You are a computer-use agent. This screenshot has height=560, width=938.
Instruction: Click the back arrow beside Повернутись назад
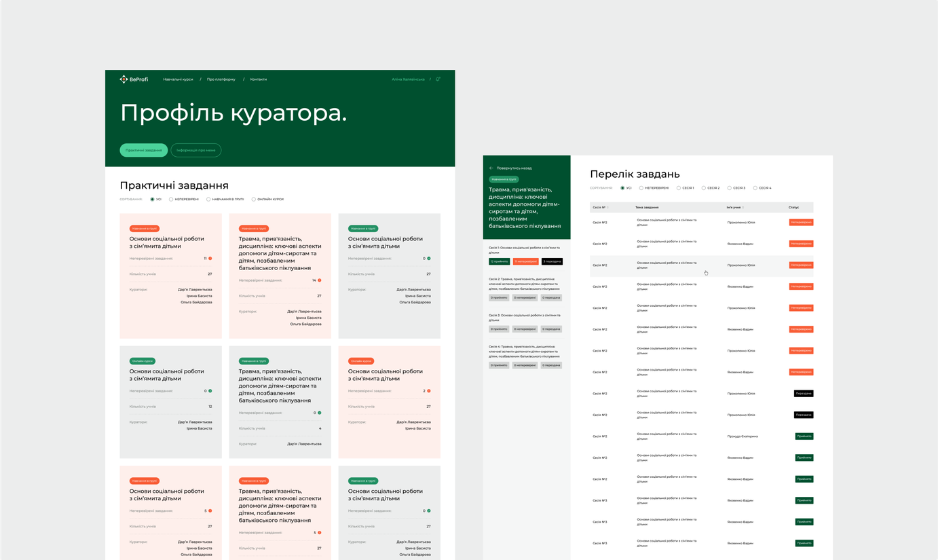[x=491, y=168]
